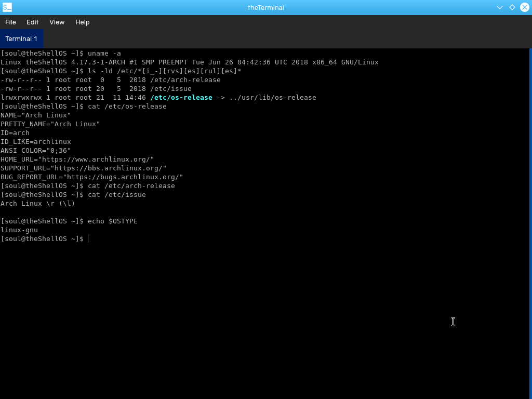Maximize theTerminal window using diamond icon
The image size is (532, 399).
click(x=512, y=7)
